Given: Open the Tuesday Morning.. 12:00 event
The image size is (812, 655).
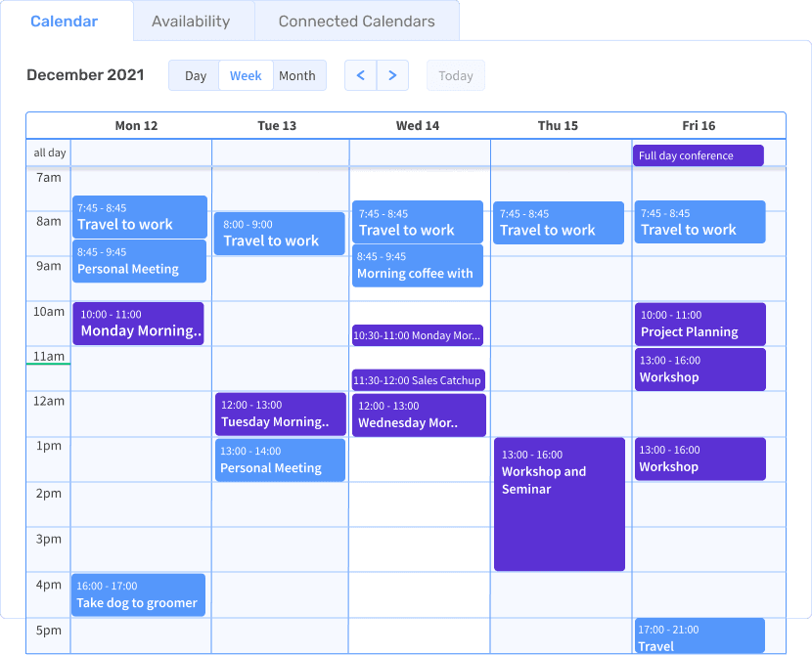Looking at the screenshot, I should coord(280,414).
